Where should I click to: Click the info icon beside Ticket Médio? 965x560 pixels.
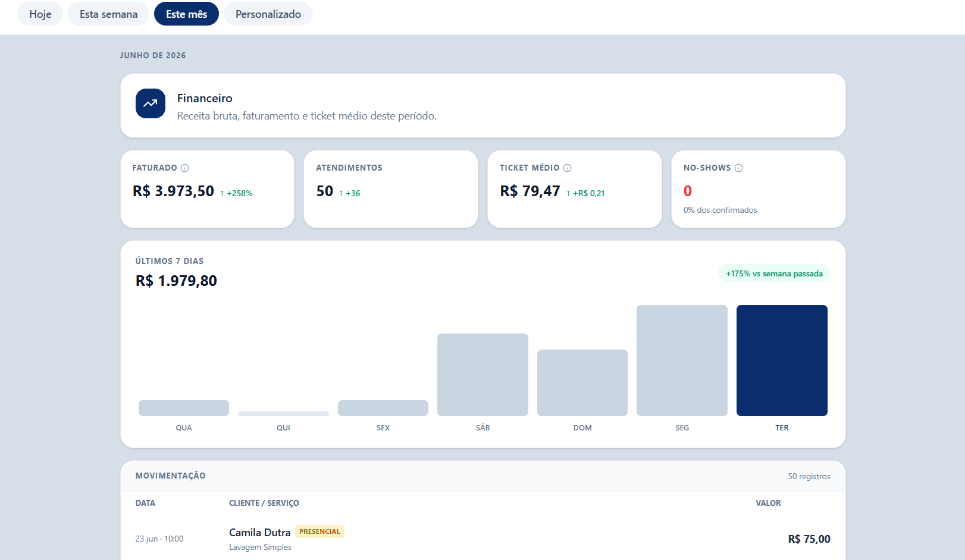(568, 168)
